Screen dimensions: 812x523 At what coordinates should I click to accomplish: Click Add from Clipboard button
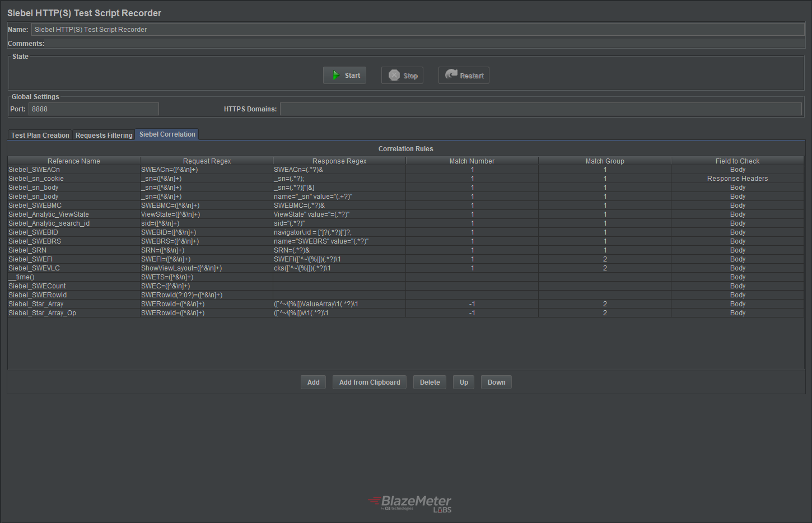[x=370, y=382]
